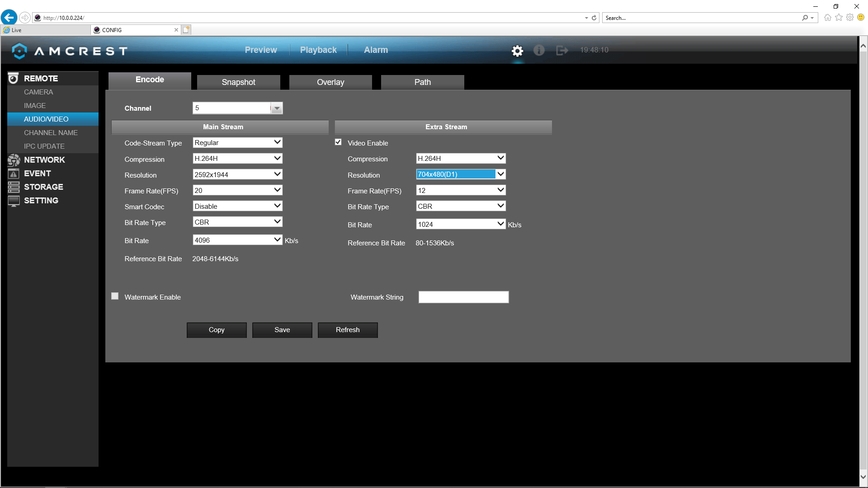Open browser tools gear icon

(850, 18)
